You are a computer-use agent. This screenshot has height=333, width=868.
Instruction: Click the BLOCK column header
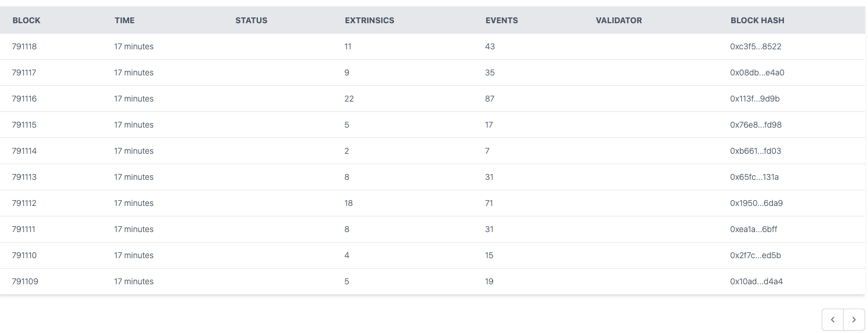(27, 20)
